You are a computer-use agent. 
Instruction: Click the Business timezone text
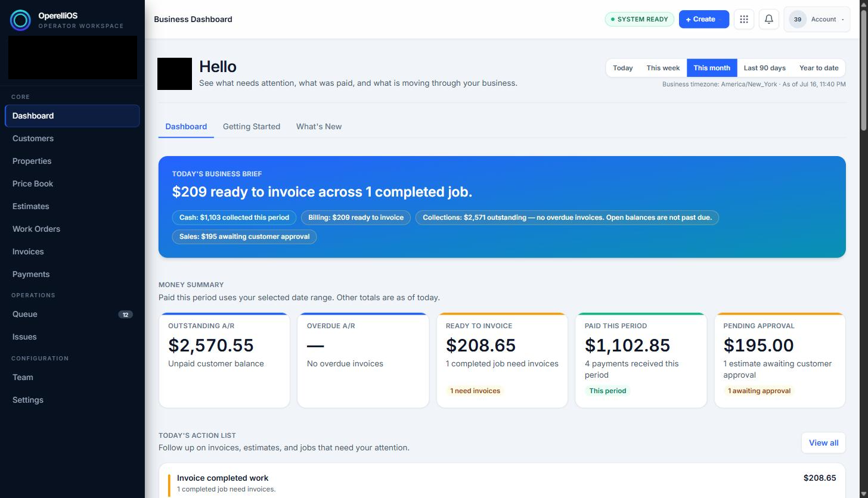(x=754, y=84)
